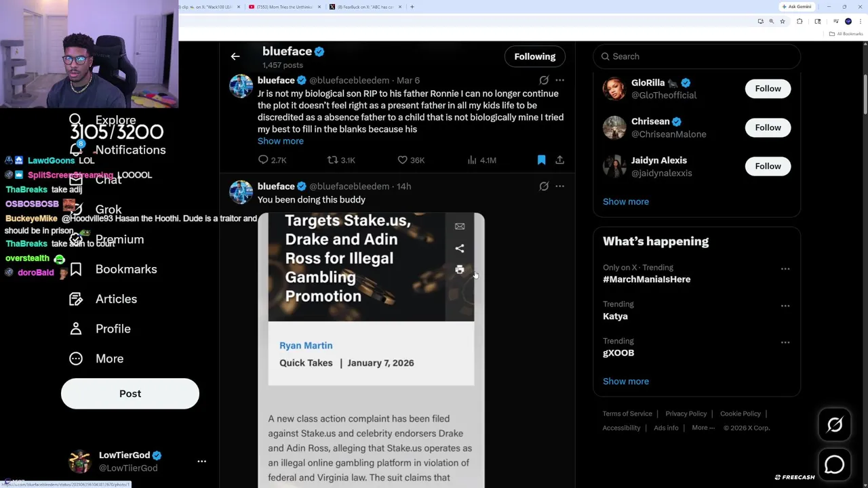Image resolution: width=868 pixels, height=488 pixels.
Task: Open Ads info link in footer
Action: click(666, 428)
